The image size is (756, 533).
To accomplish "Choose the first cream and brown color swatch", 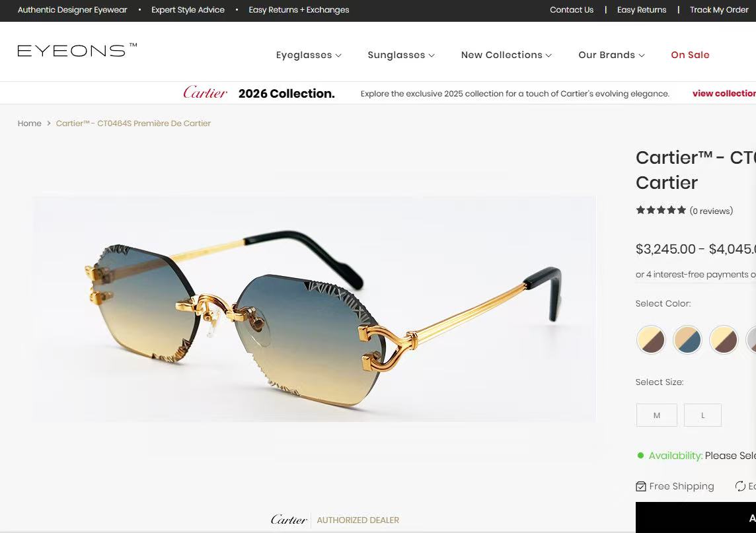I will click(651, 339).
